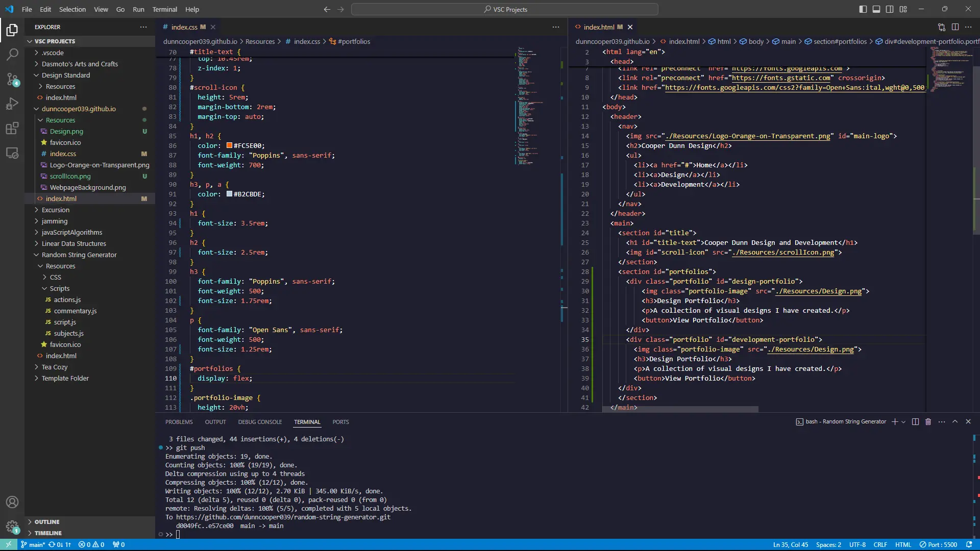Click the VSC Projects command center search box

click(x=505, y=9)
